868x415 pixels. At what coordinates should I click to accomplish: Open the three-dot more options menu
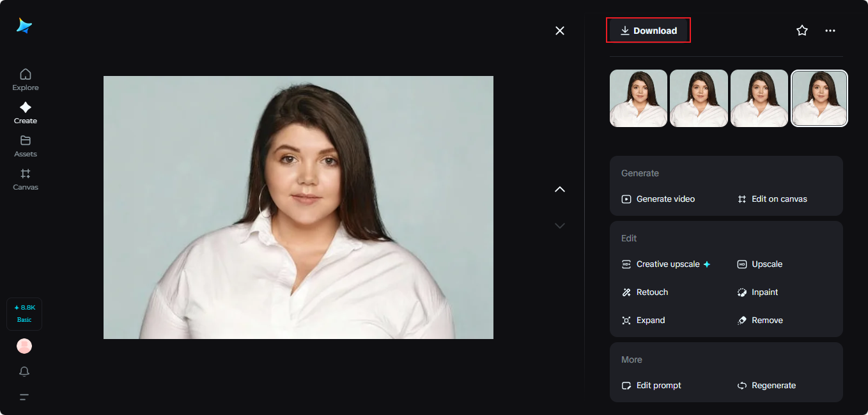coord(830,31)
